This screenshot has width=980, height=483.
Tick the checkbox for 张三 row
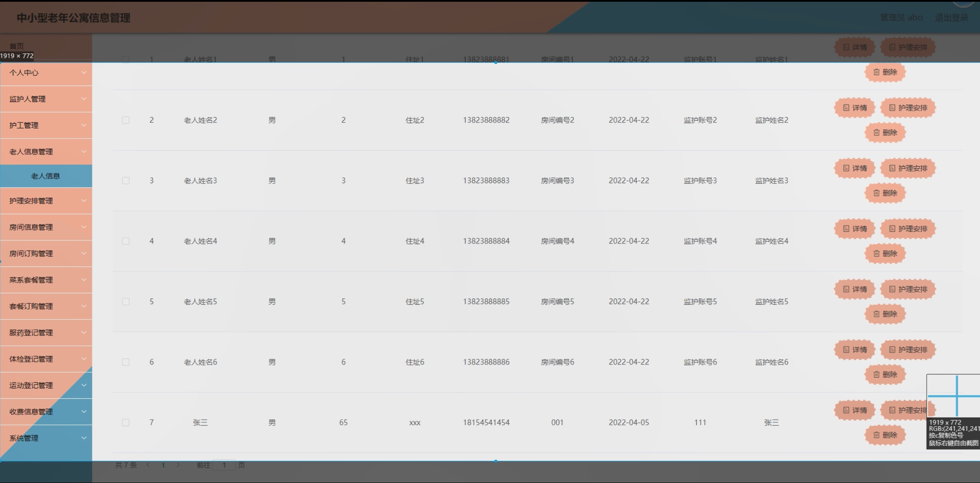(126, 423)
